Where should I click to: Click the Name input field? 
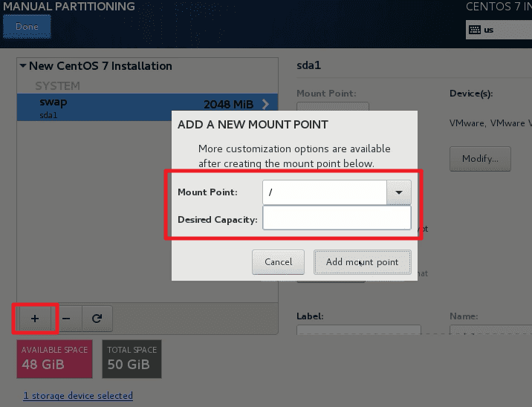click(x=490, y=330)
